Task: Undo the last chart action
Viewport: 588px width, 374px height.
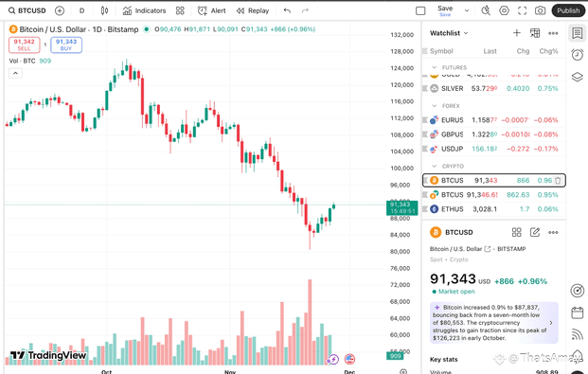Action: coord(287,10)
